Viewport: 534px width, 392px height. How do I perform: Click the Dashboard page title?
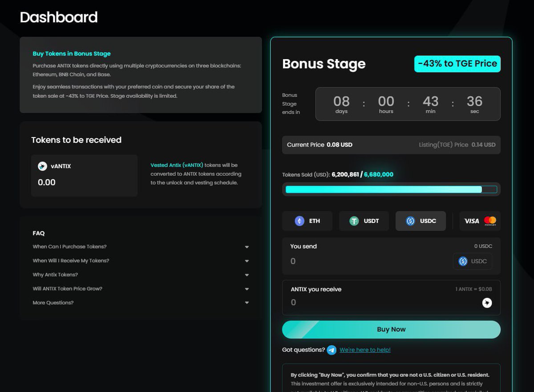pos(59,17)
